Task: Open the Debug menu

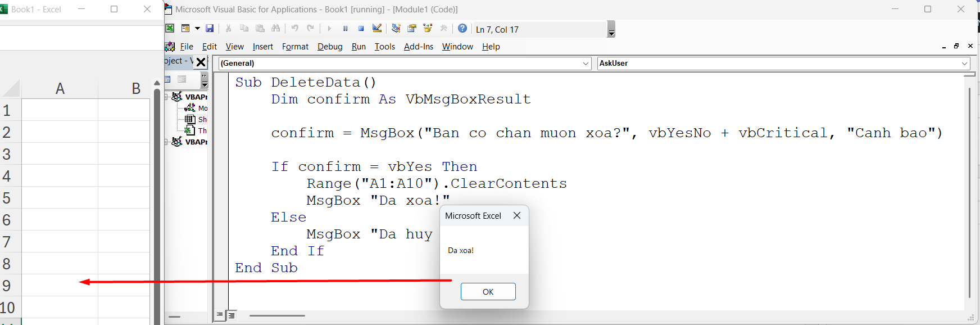Action: tap(329, 47)
